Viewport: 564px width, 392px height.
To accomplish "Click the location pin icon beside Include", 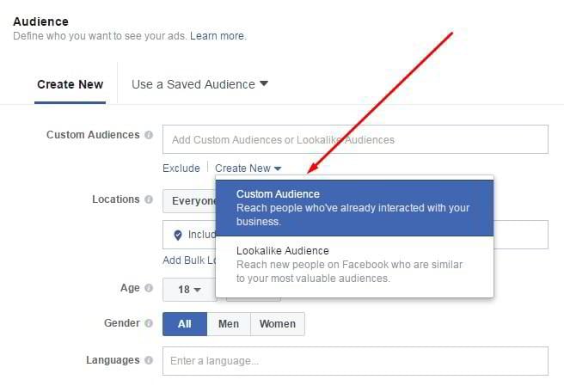I will [178, 235].
